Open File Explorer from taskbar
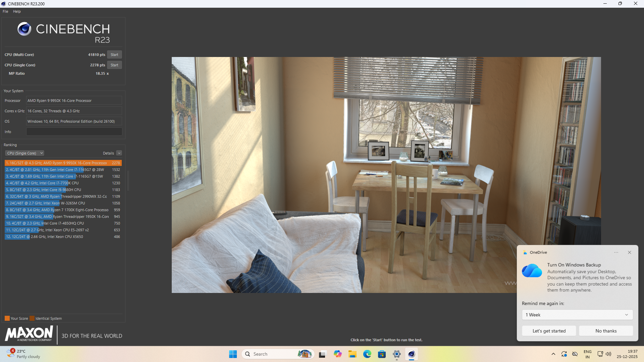 (x=352, y=354)
